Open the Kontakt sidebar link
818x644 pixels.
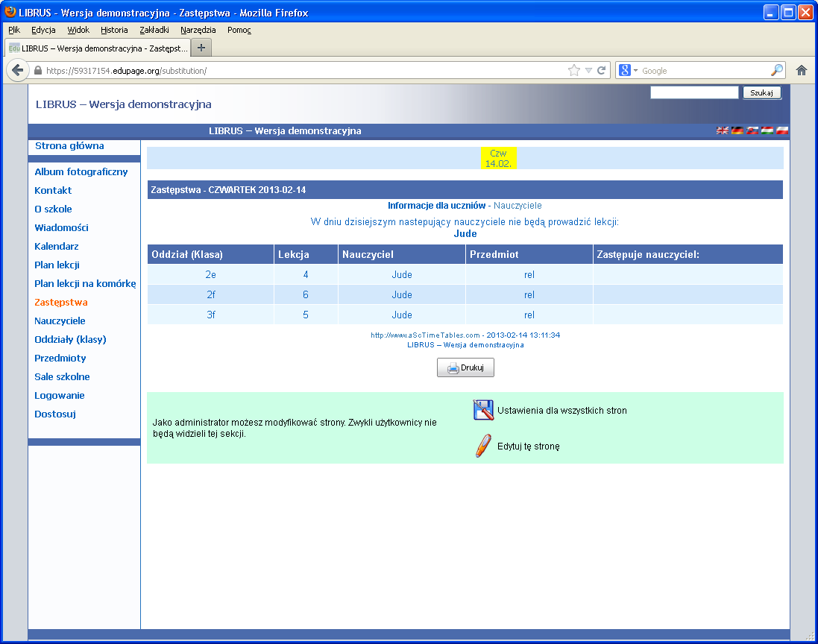coord(53,190)
